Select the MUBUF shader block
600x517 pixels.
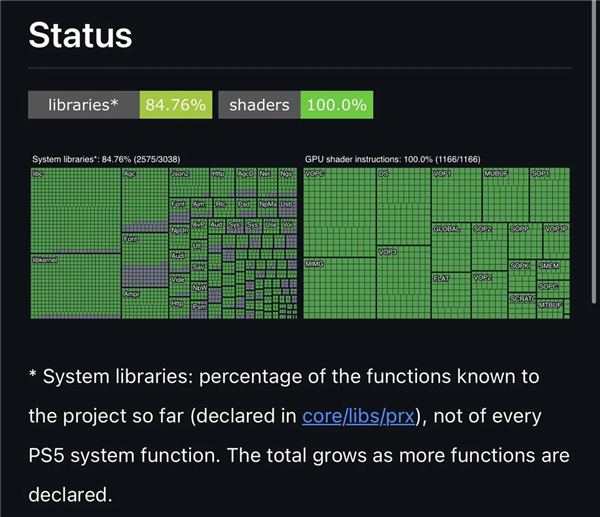click(506, 195)
